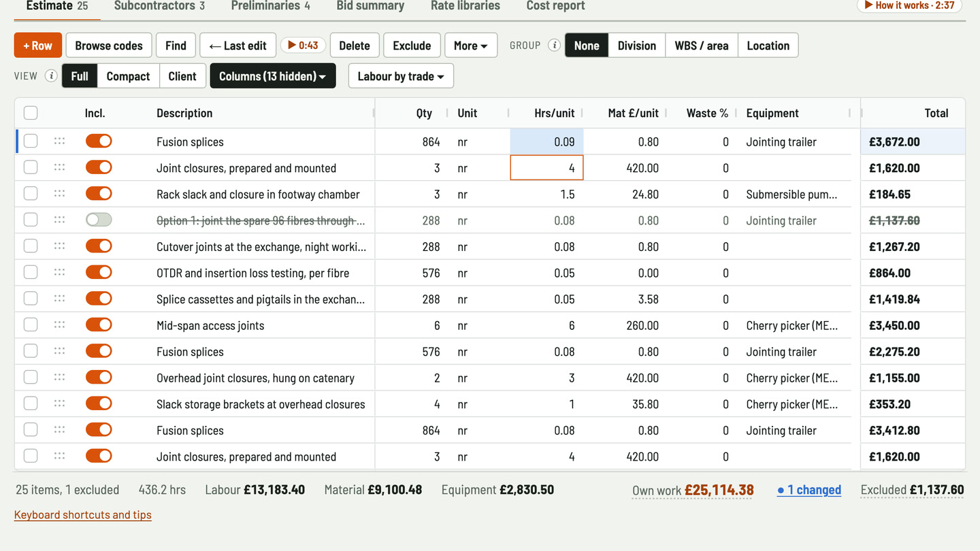Image resolution: width=980 pixels, height=551 pixels.
Task: Play the 0:43 clip next to Last edit
Action: pos(303,46)
